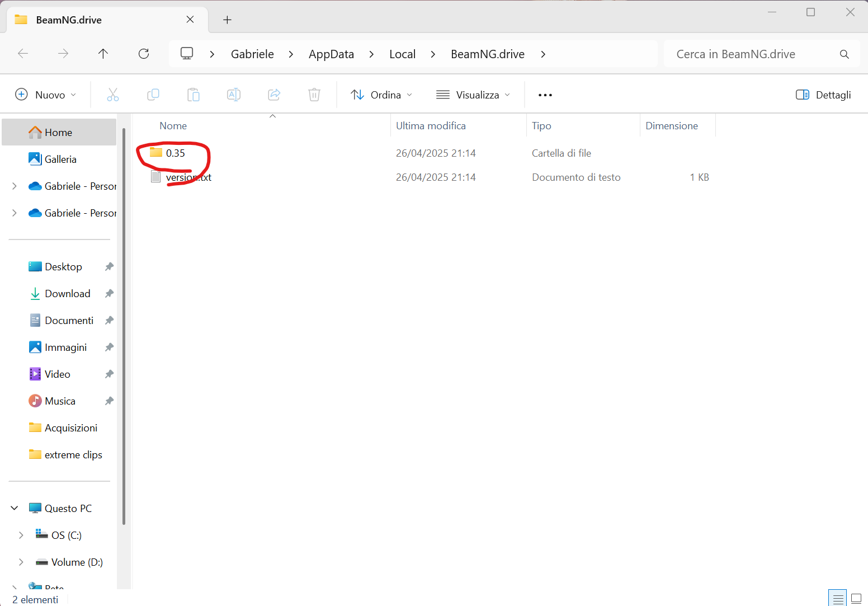Image resolution: width=868 pixels, height=606 pixels.
Task: Collapse the Questo PC tree node
Action: coord(15,508)
